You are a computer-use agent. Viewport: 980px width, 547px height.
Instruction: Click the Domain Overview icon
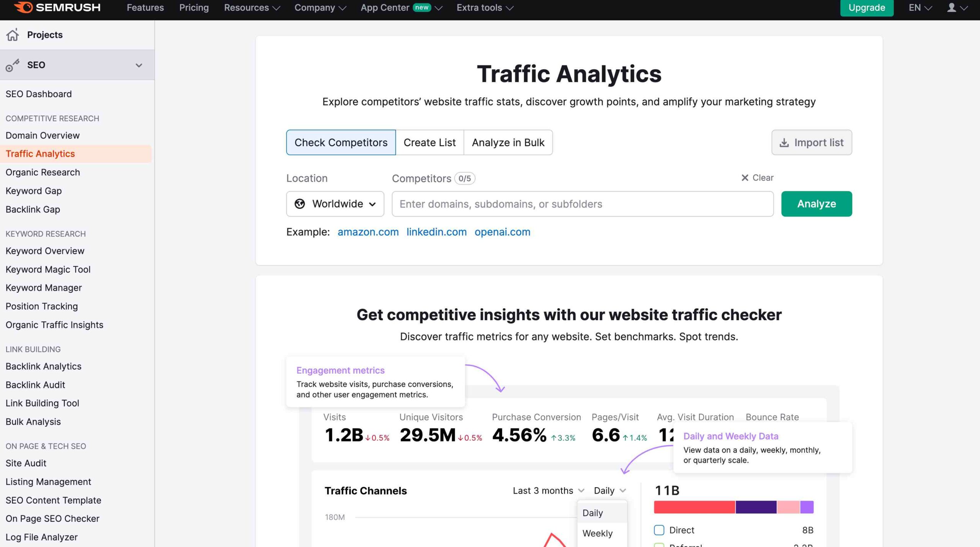coord(42,135)
